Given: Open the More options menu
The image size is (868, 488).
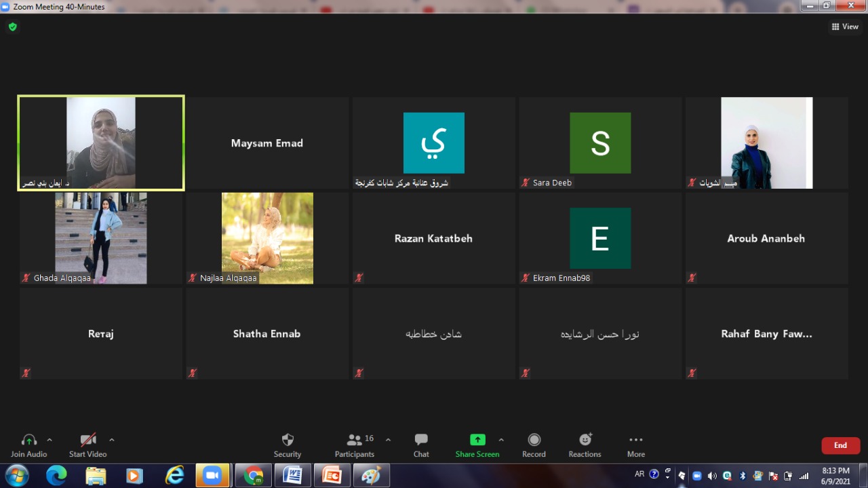Looking at the screenshot, I should (x=635, y=445).
